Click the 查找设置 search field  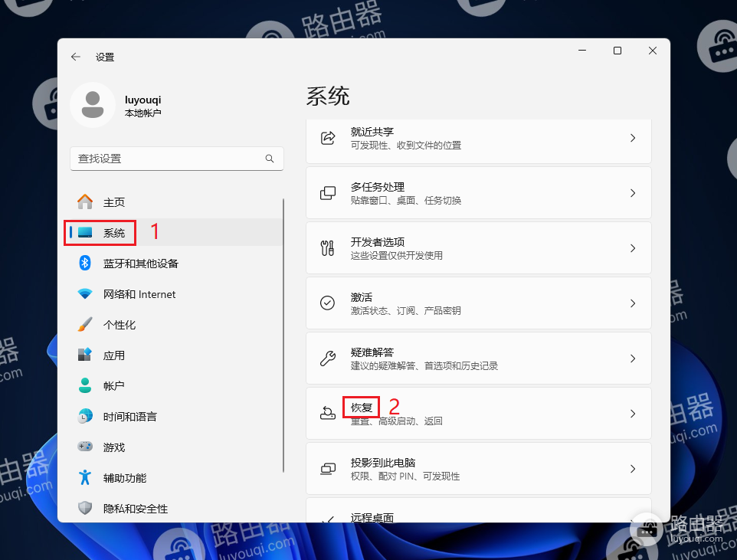(x=177, y=159)
